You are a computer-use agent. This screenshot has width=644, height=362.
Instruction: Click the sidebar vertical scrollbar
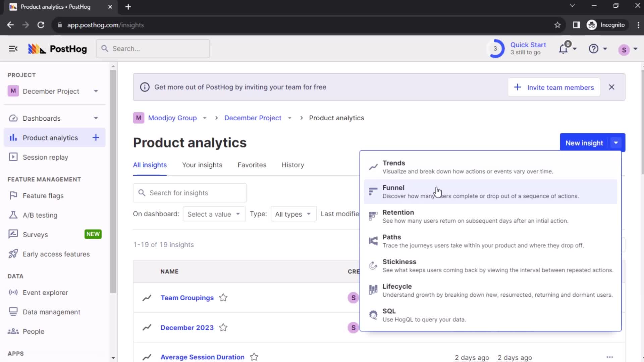(113, 181)
